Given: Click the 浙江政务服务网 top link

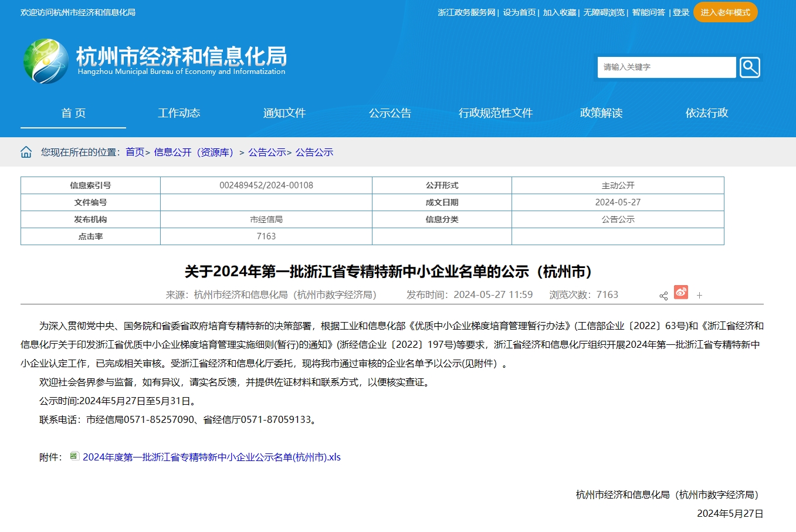Looking at the screenshot, I should (466, 12).
